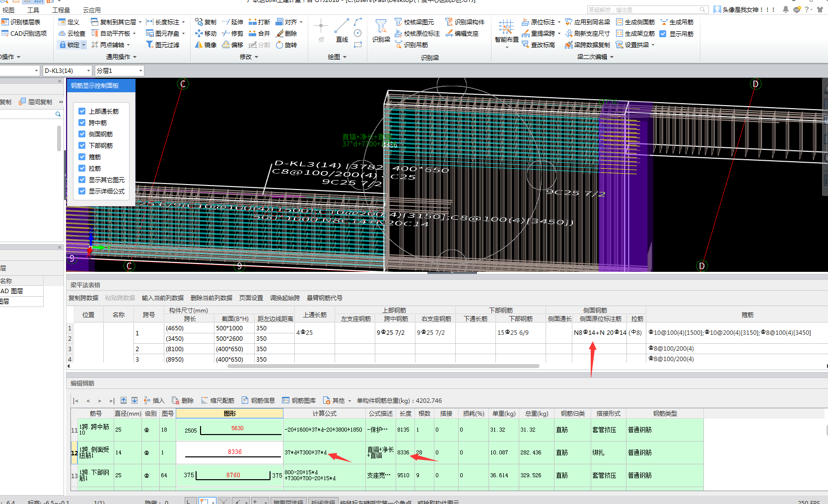Click the horizontal scrollbar of beam table

383,367
